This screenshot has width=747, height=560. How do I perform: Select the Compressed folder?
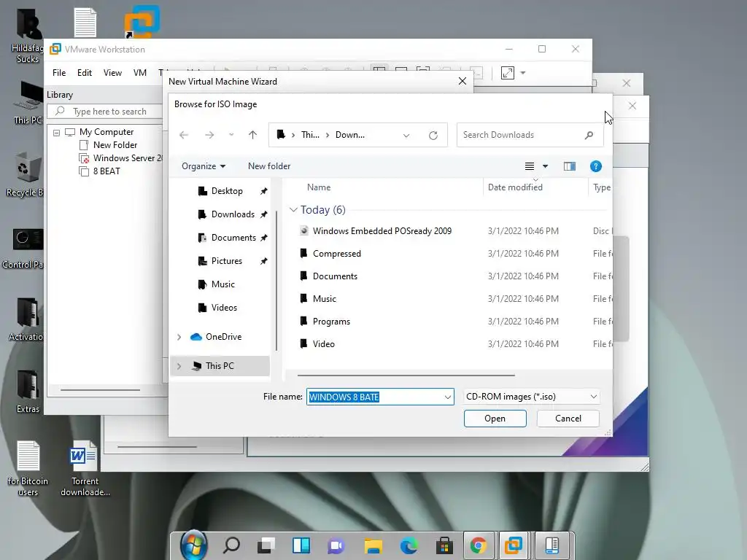pyautogui.click(x=336, y=254)
